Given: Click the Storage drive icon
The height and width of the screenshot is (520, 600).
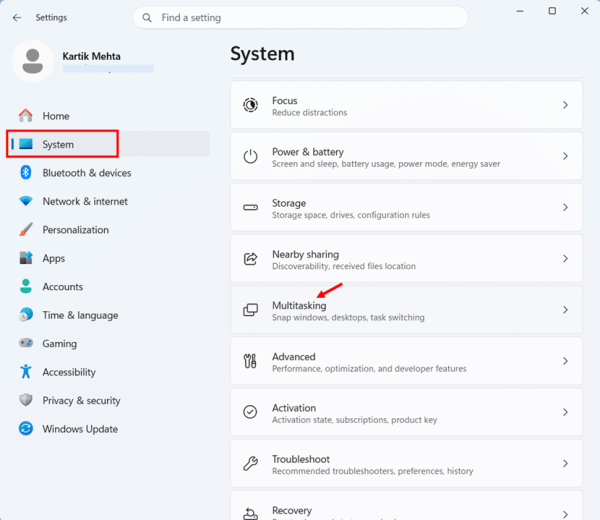Looking at the screenshot, I should click(250, 207).
